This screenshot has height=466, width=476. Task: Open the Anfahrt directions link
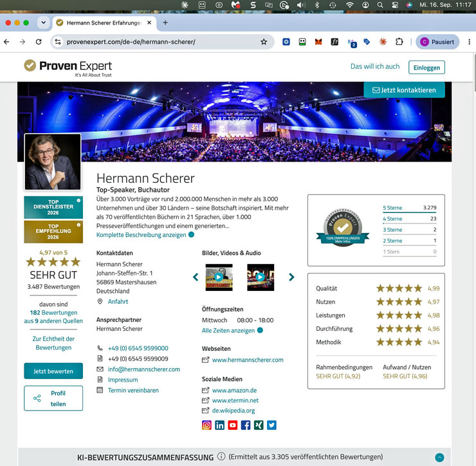point(118,301)
